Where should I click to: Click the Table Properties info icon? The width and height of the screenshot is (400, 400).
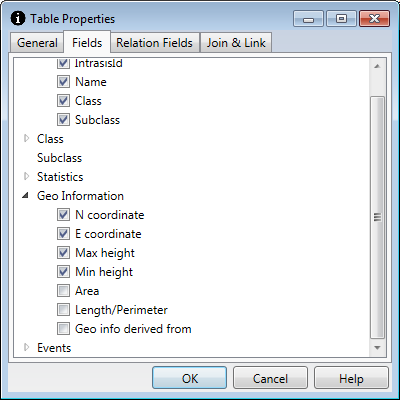coord(18,18)
